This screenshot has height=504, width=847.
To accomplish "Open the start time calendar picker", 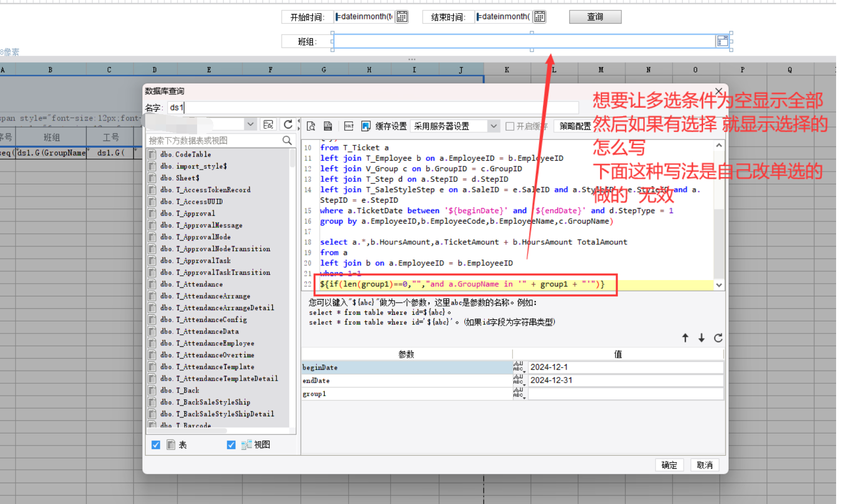I will tap(402, 17).
